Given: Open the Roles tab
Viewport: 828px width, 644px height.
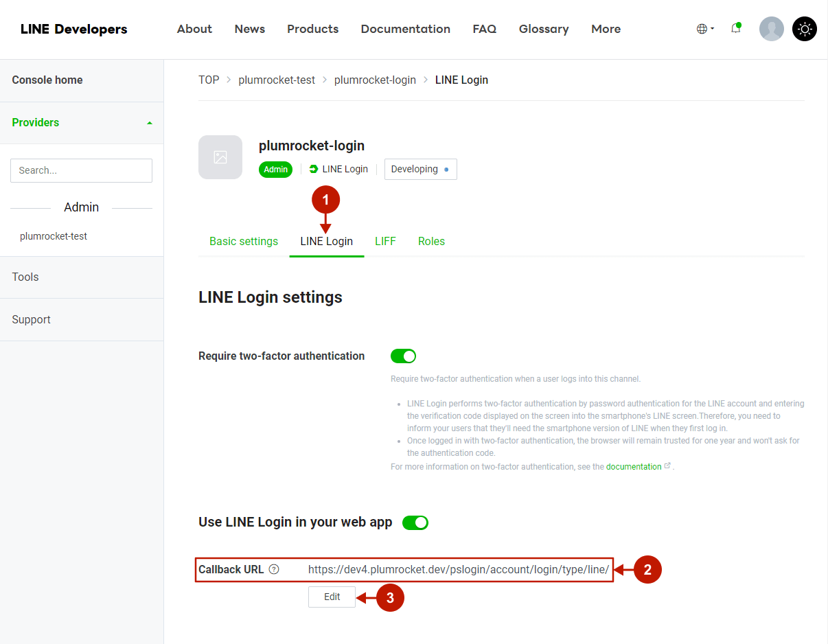Looking at the screenshot, I should pyautogui.click(x=431, y=241).
